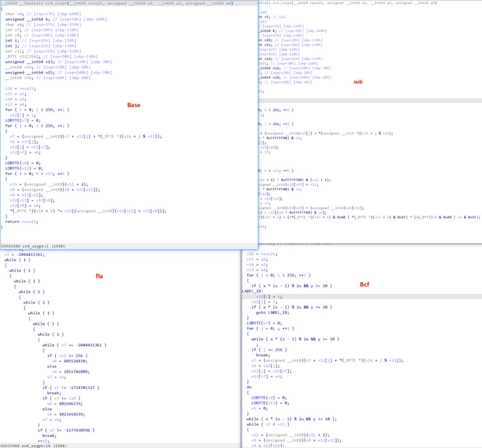The height and width of the screenshot is (448, 482).
Task: Click the '& 0xA0 |' XOR expression line in sub window
Action: 369,217
